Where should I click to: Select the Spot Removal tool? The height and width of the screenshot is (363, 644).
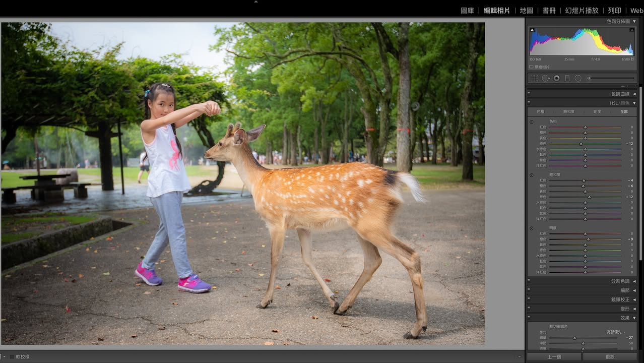[x=545, y=78]
